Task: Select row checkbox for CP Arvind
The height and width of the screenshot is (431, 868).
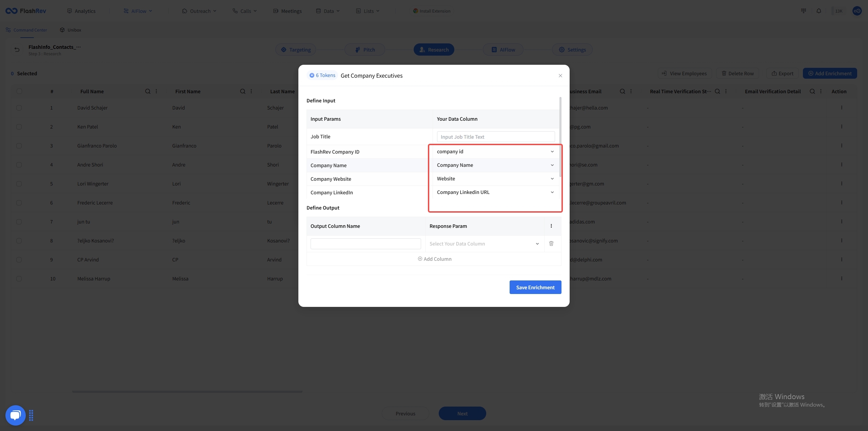Action: coord(19,260)
